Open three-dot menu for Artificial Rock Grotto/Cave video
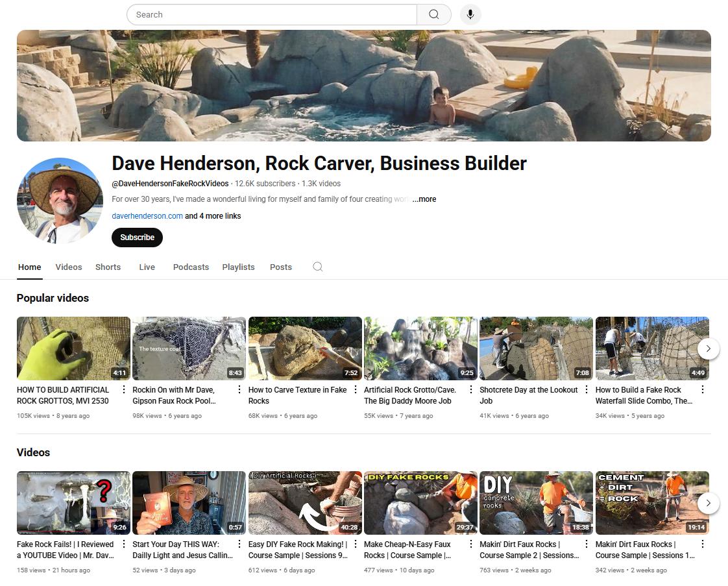This screenshot has height=586, width=728. pyautogui.click(x=471, y=389)
